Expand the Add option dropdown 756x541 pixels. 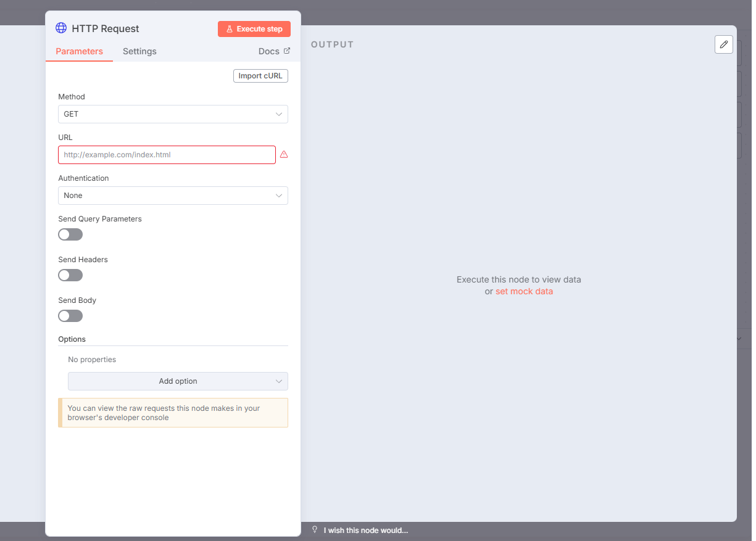click(x=178, y=381)
